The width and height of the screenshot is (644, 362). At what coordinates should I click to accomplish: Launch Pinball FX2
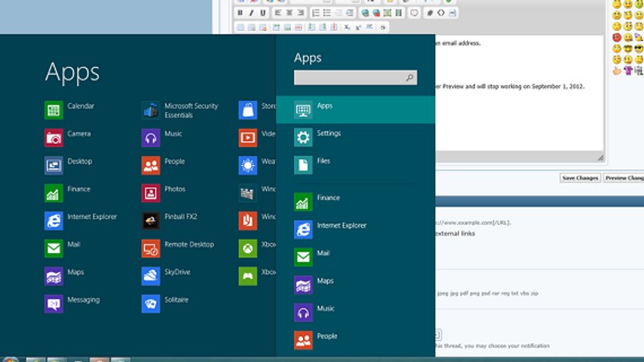[170, 221]
